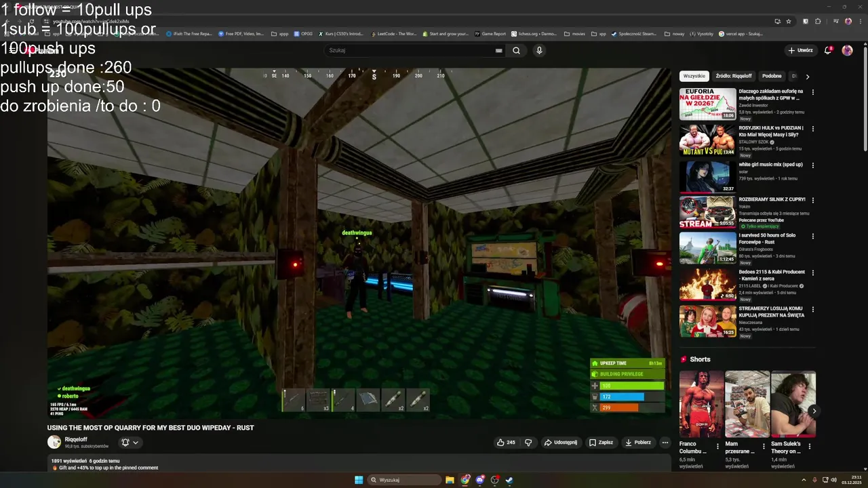Dislike the video
Viewport: 868px width, 488px height.
pos(528,443)
